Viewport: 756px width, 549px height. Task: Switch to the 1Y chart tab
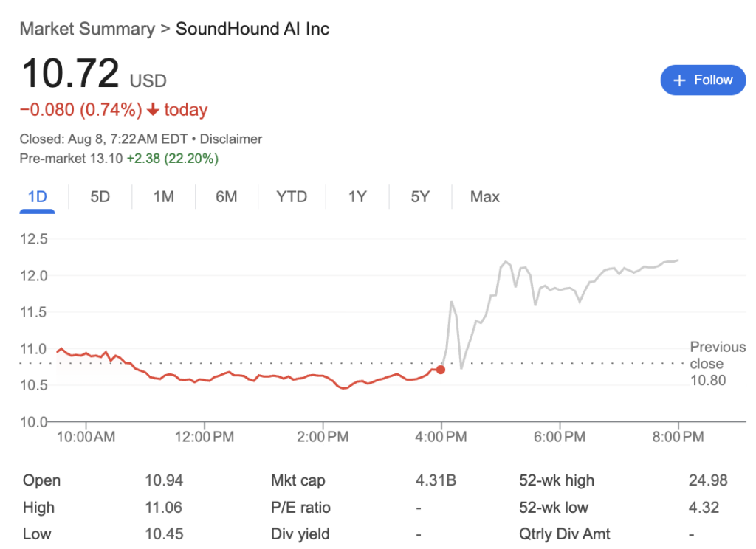pyautogui.click(x=357, y=197)
